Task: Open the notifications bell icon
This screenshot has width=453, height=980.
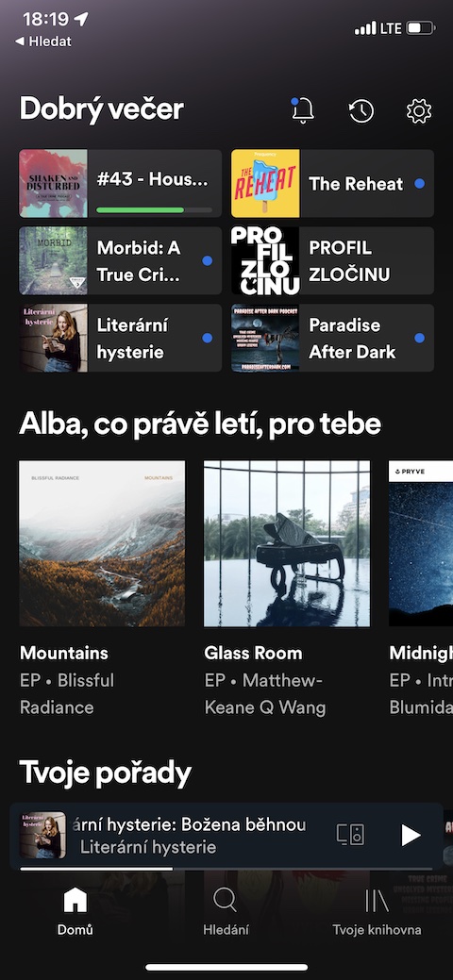Action: (x=303, y=110)
